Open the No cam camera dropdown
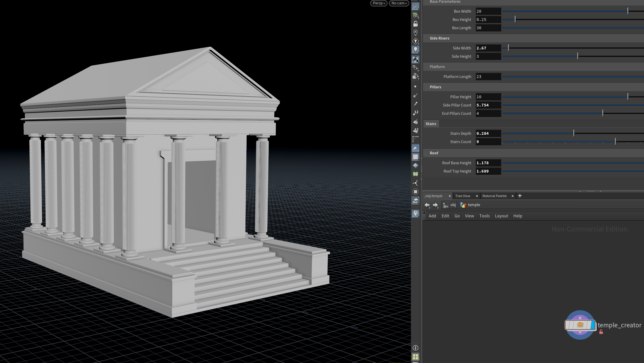644x363 pixels. click(399, 3)
